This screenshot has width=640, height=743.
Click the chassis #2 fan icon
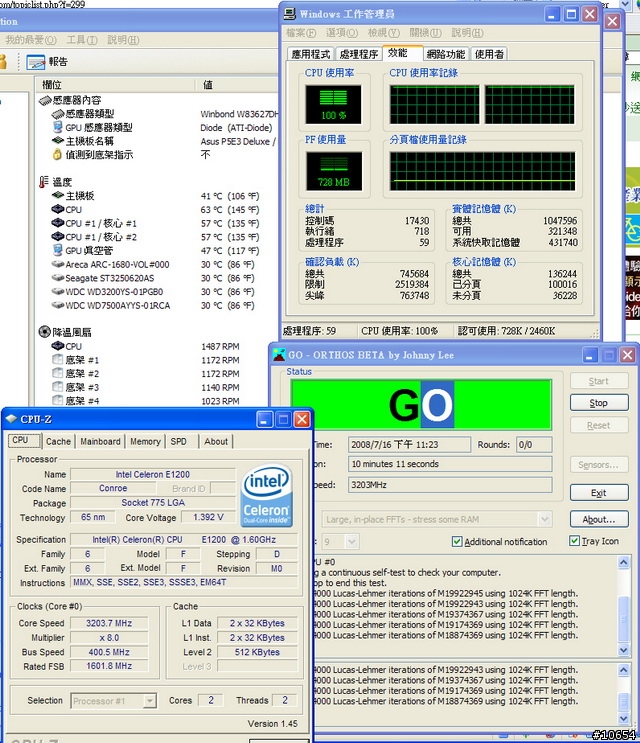point(57,373)
